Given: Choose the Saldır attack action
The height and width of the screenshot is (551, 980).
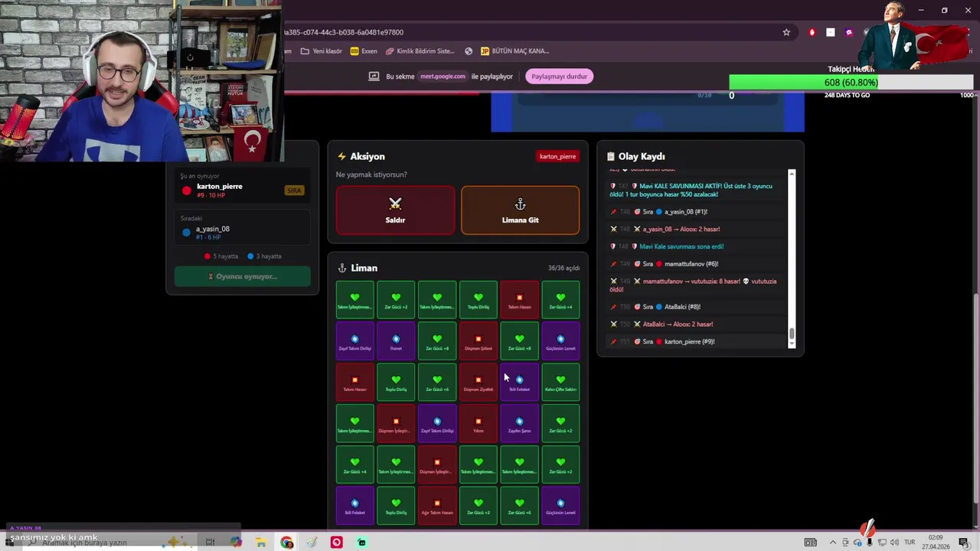Looking at the screenshot, I should 395,210.
